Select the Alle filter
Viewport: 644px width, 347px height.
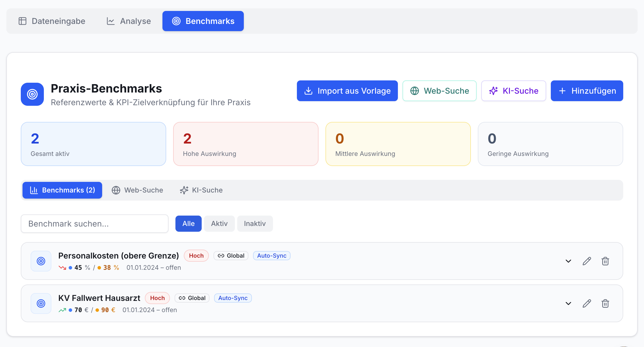pyautogui.click(x=188, y=224)
